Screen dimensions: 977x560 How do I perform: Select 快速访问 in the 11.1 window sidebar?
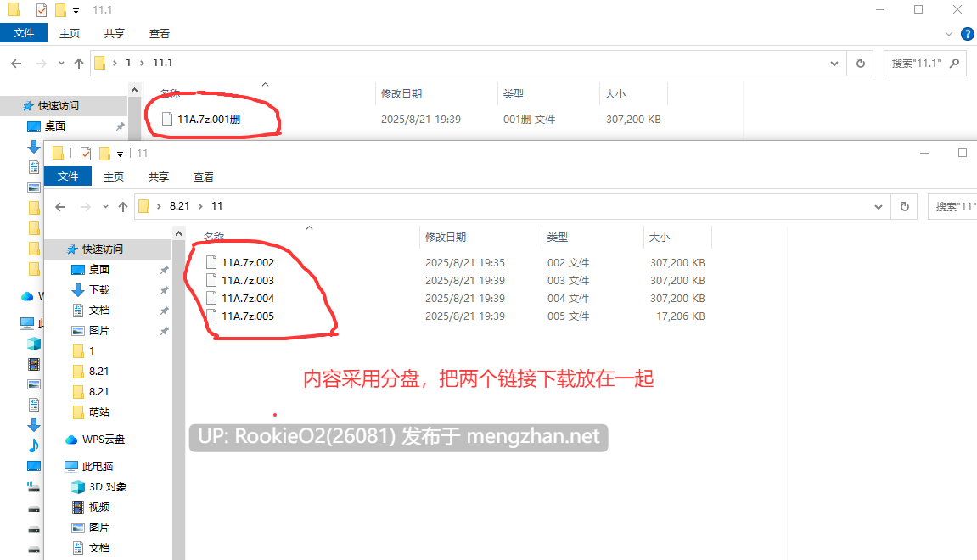59,106
